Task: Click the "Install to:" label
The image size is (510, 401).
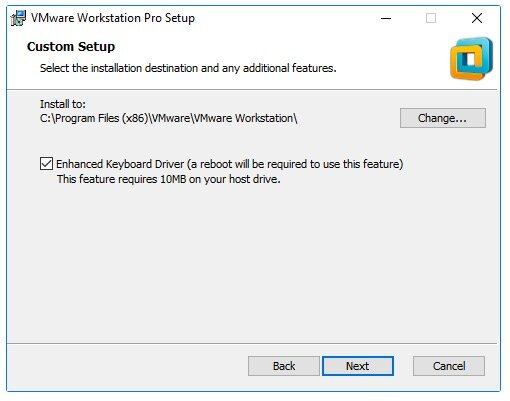Action: click(63, 104)
